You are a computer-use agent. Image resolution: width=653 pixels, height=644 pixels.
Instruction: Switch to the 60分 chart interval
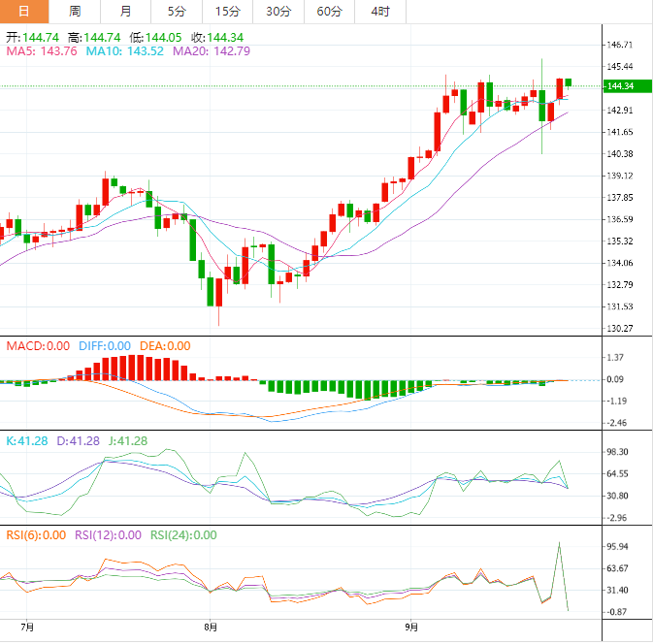click(329, 12)
